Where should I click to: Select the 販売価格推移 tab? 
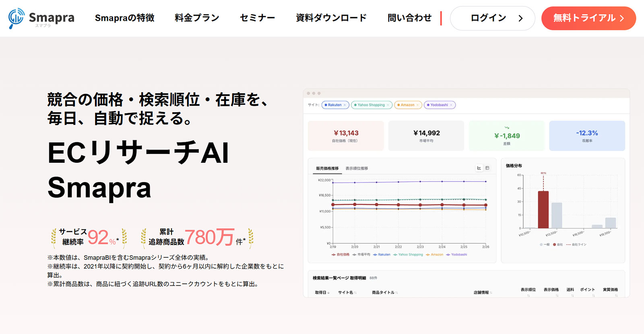point(327,168)
